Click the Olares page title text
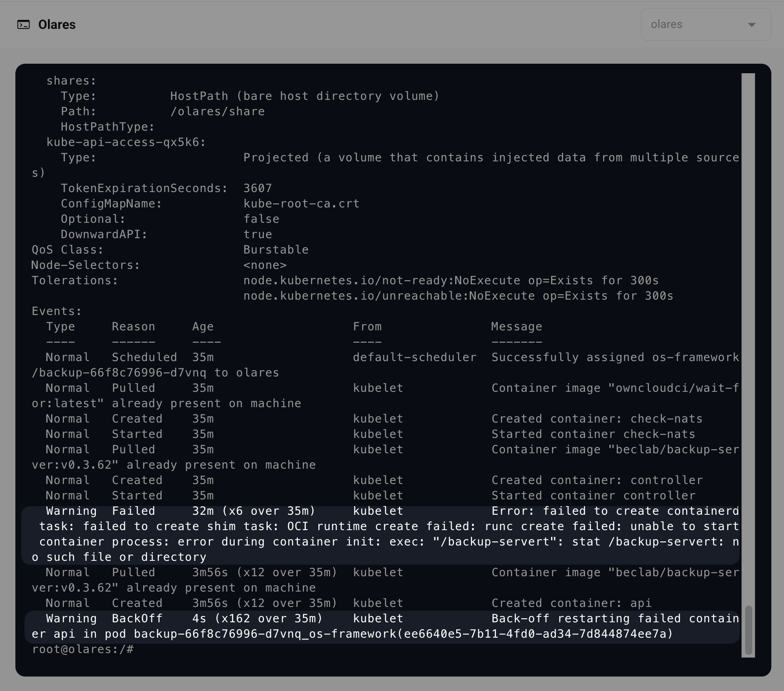This screenshot has height=691, width=784. (57, 24)
